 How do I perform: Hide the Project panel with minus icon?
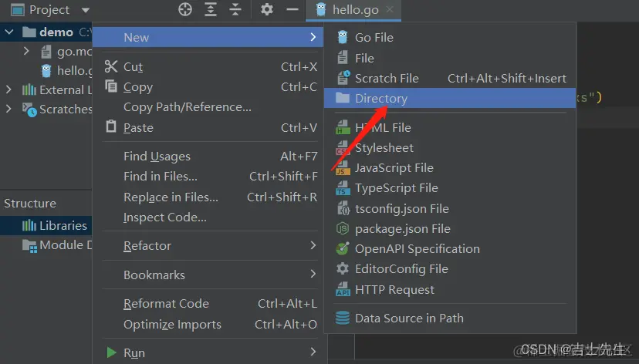coord(292,9)
